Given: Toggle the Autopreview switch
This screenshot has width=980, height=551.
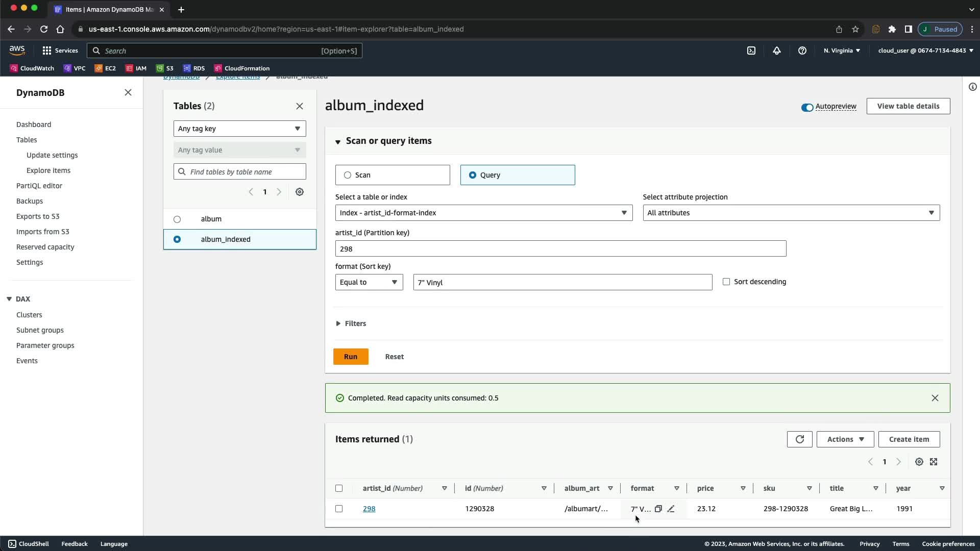Looking at the screenshot, I should click(807, 107).
